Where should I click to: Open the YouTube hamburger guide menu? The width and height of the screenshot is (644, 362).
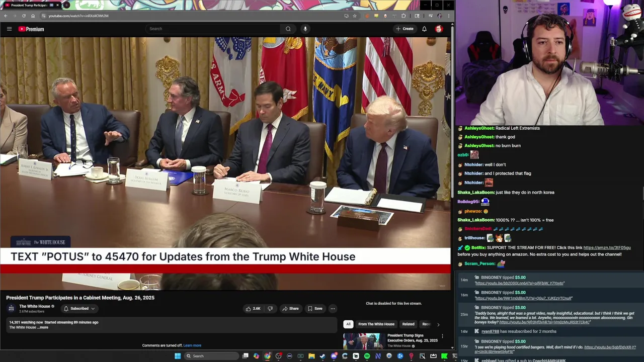9,29
